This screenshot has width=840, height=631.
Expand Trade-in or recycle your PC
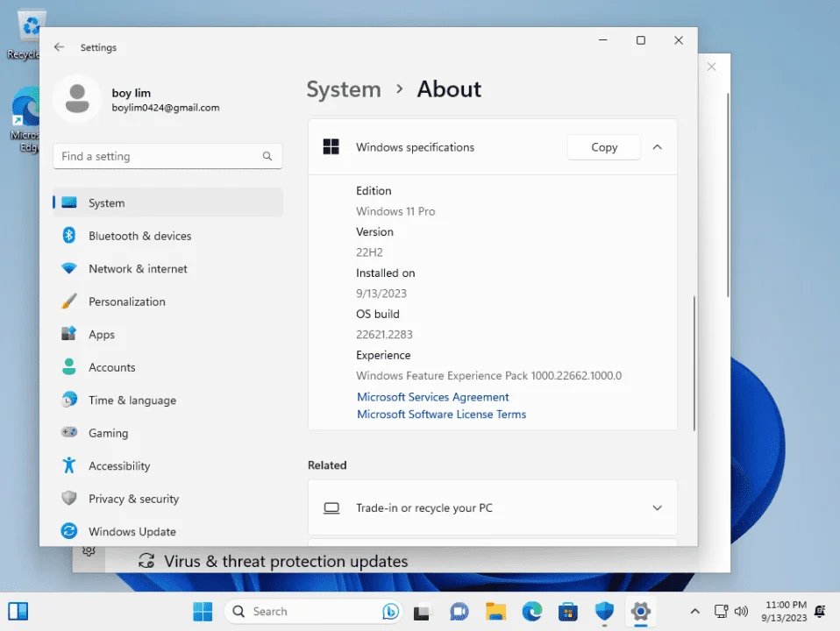pos(492,507)
